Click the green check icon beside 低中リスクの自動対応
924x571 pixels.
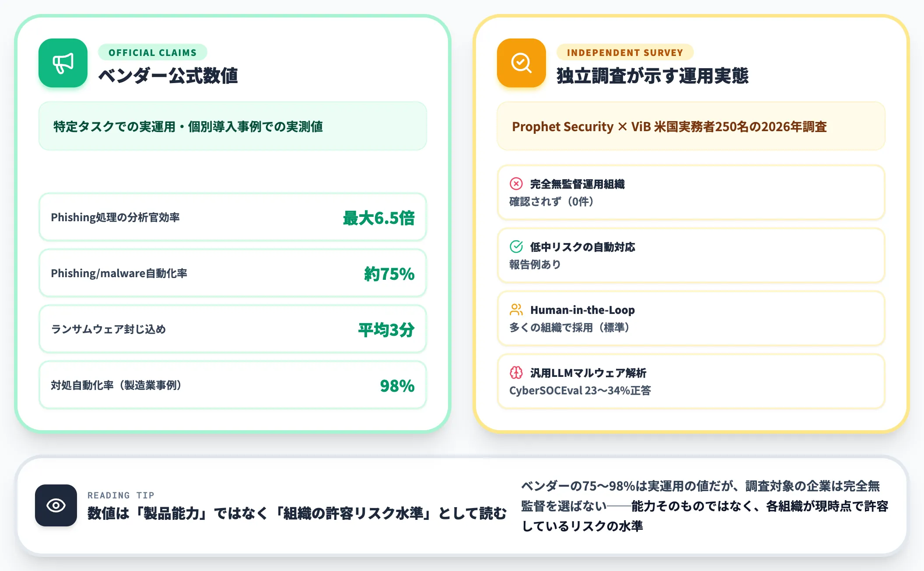tap(516, 247)
